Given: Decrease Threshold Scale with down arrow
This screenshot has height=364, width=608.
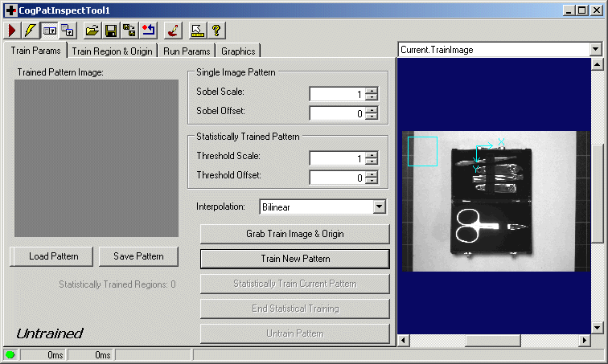Looking at the screenshot, I should 372,161.
